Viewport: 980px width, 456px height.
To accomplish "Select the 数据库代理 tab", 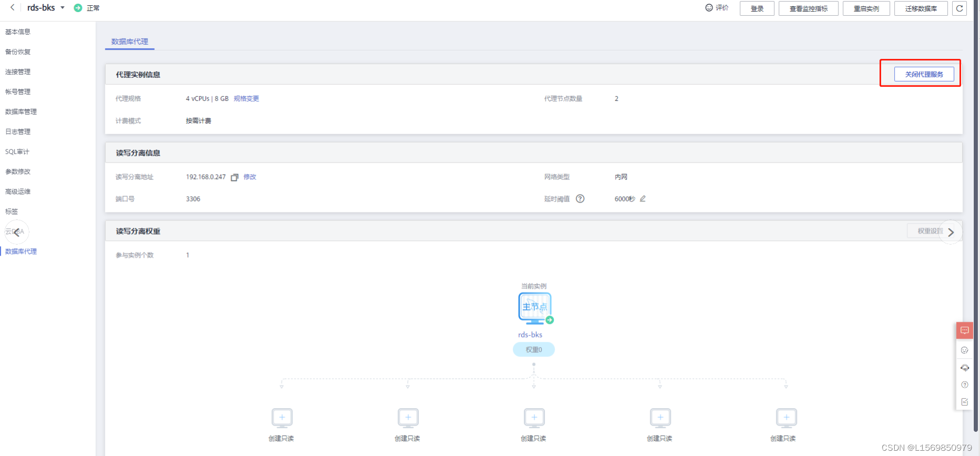I will click(129, 42).
